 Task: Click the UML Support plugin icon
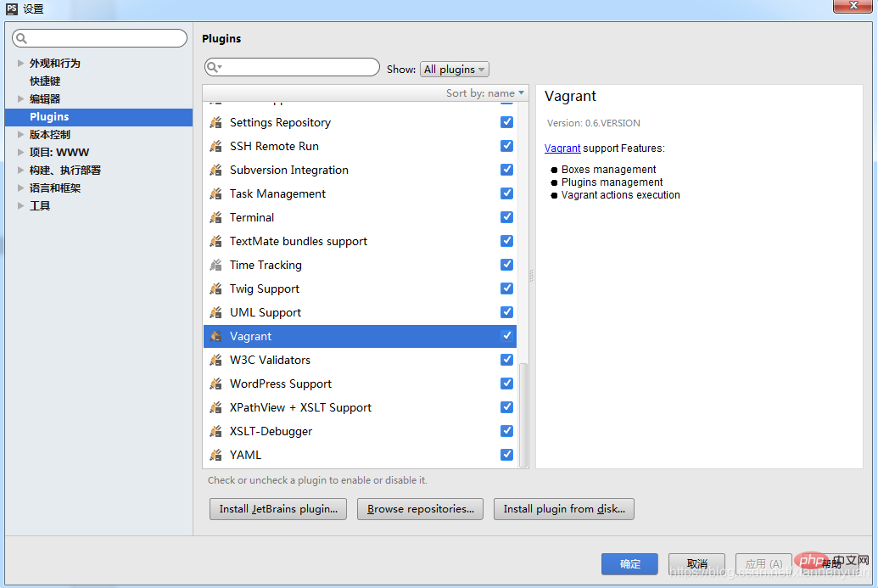(x=215, y=312)
